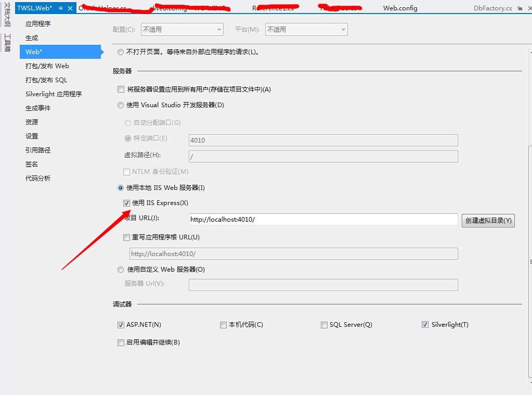Open the 工具箱 side panel
Viewport: 532px width, 395px height.
click(7, 43)
